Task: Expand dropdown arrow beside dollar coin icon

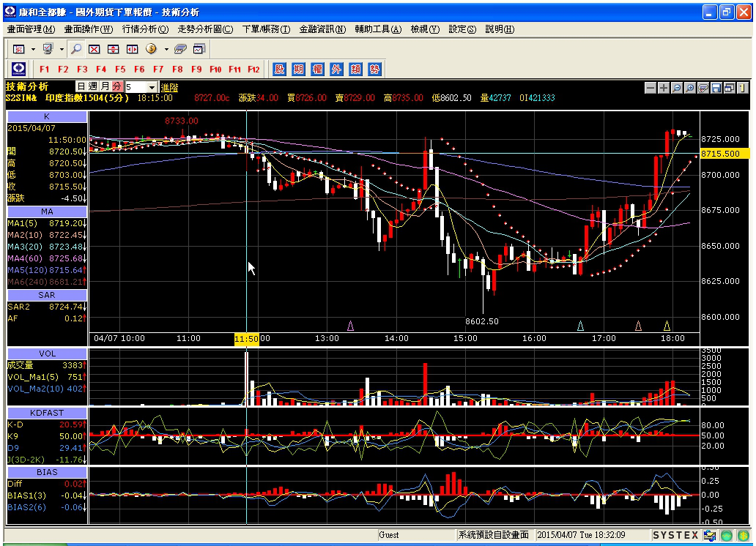Action: point(166,49)
